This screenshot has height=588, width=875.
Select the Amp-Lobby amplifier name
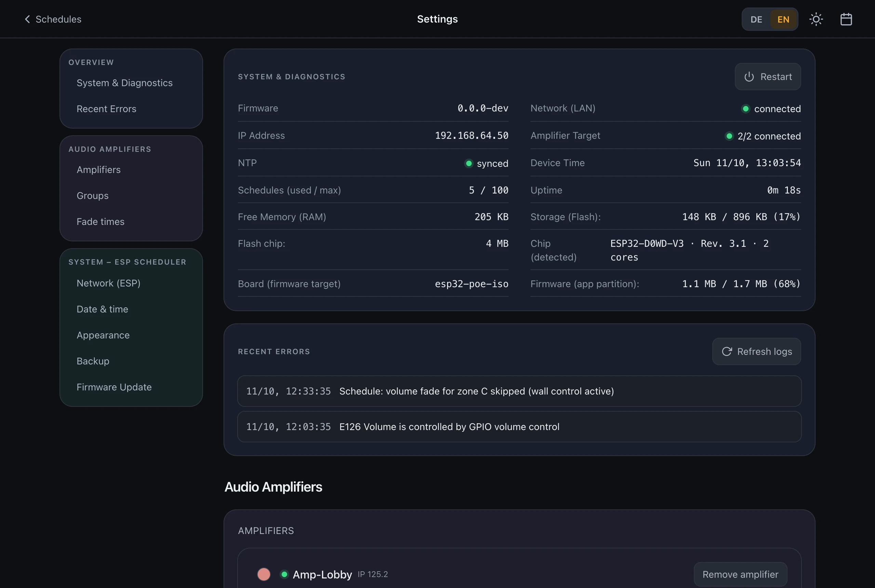[322, 575]
